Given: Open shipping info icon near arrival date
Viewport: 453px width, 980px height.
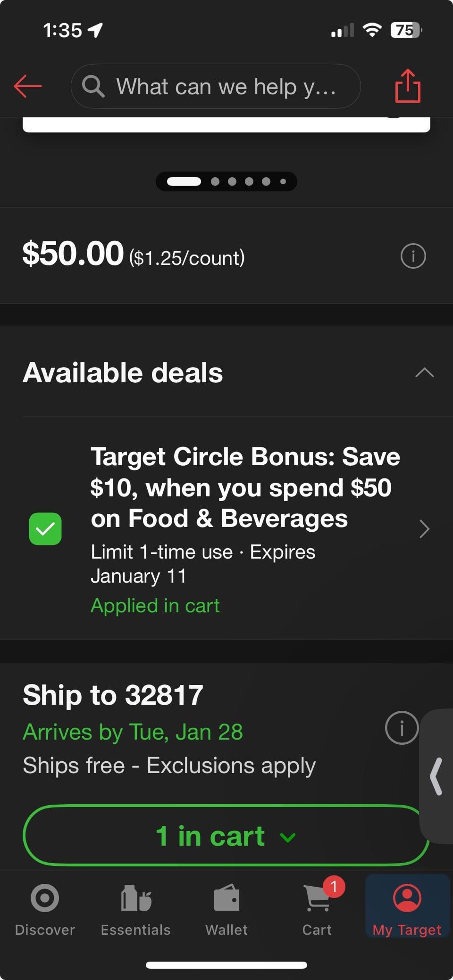Looking at the screenshot, I should coord(402,728).
